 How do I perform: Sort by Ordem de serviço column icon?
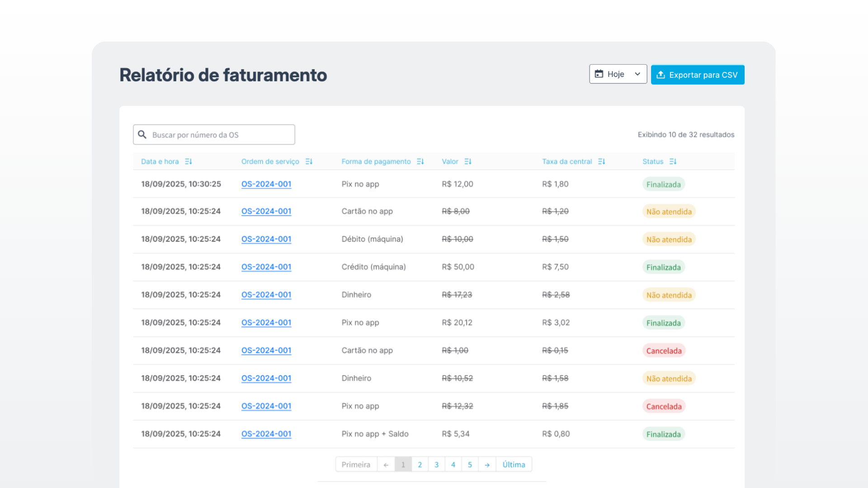point(309,161)
